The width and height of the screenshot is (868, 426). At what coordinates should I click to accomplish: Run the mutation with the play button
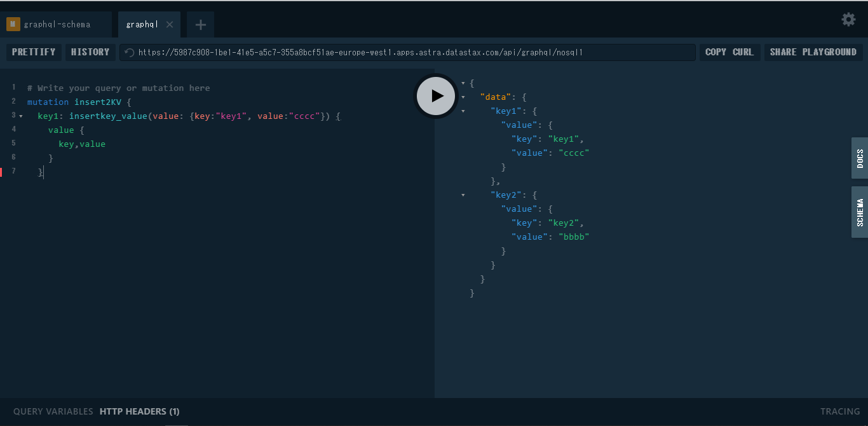coord(436,96)
